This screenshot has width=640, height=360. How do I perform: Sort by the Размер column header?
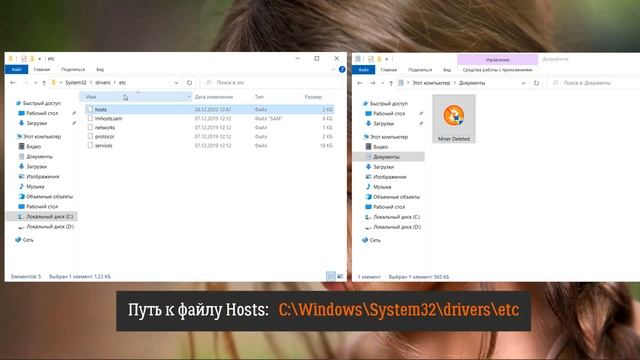click(313, 97)
